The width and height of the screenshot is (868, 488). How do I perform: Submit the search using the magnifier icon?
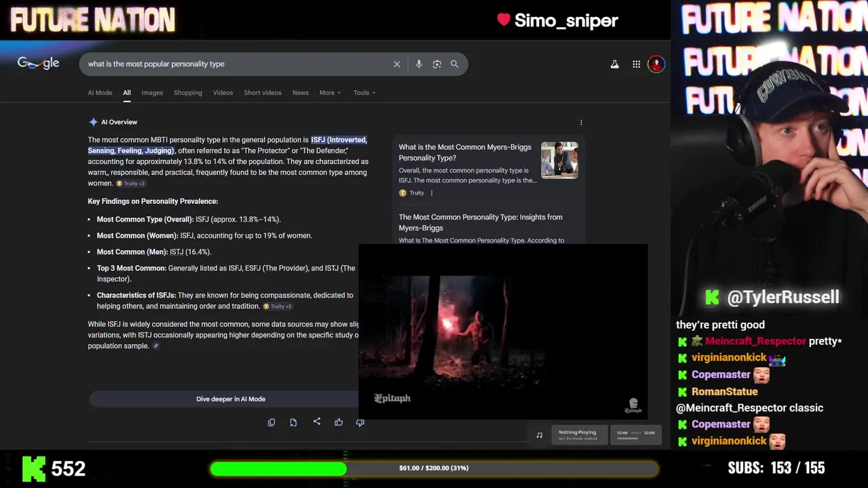454,64
